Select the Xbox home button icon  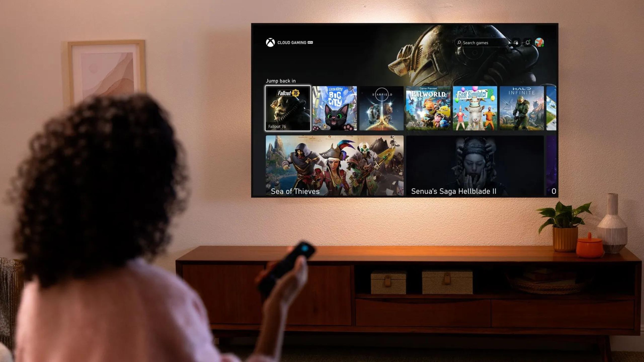click(270, 42)
